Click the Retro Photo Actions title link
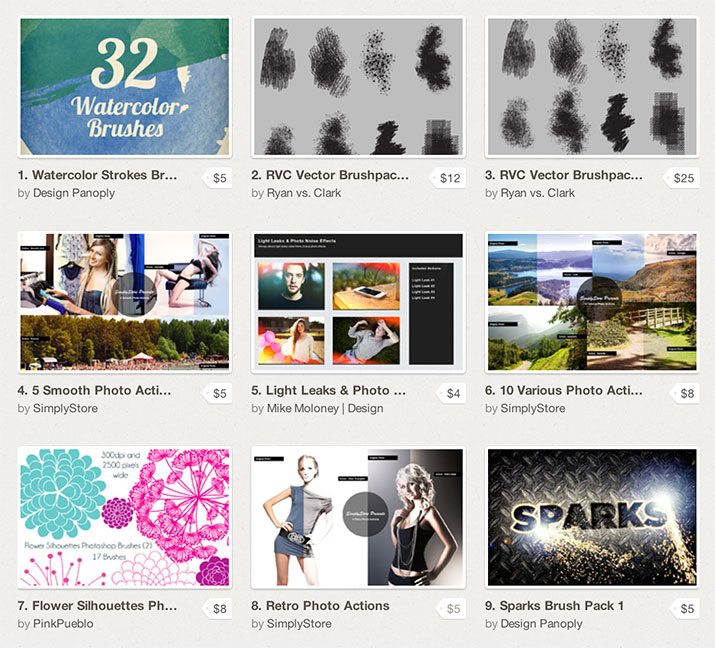Image resolution: width=715 pixels, height=648 pixels. click(320, 606)
